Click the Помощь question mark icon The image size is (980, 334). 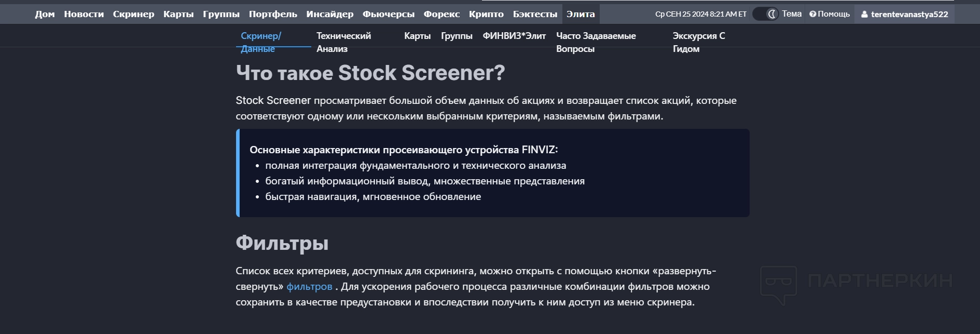click(812, 14)
